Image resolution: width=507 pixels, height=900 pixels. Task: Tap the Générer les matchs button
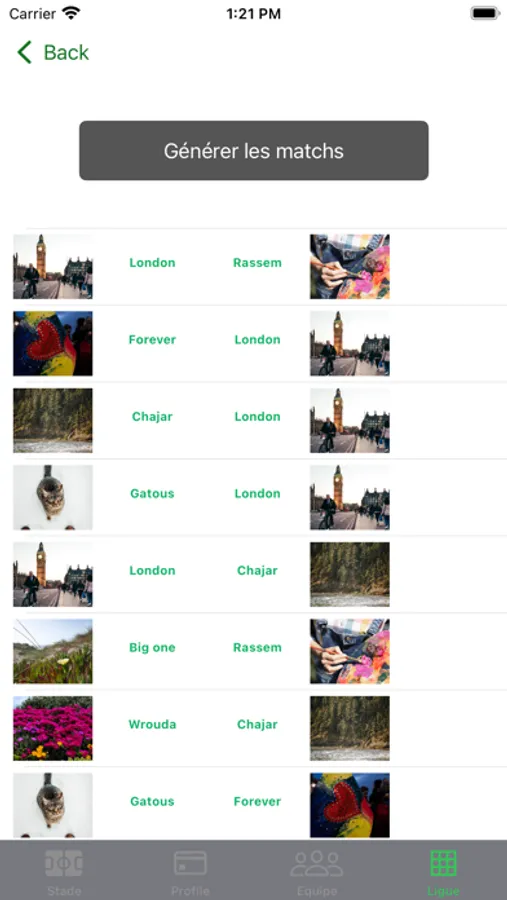254,150
